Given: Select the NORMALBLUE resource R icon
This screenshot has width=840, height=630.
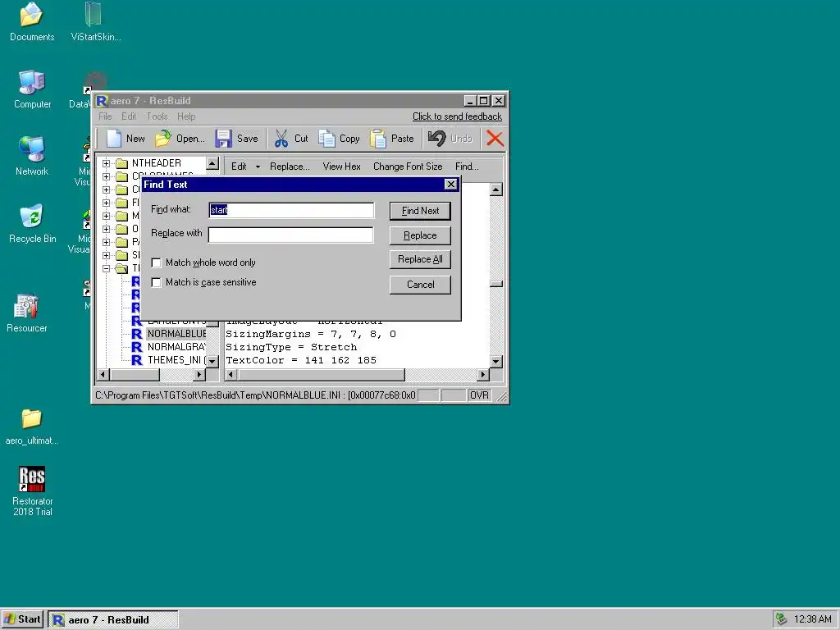Looking at the screenshot, I should tap(137, 334).
